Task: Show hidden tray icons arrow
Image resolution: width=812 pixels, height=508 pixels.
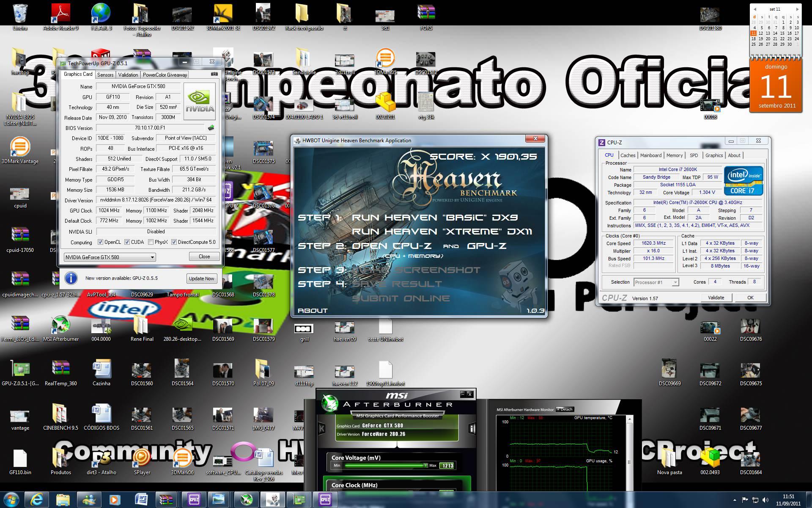Action: 734,500
